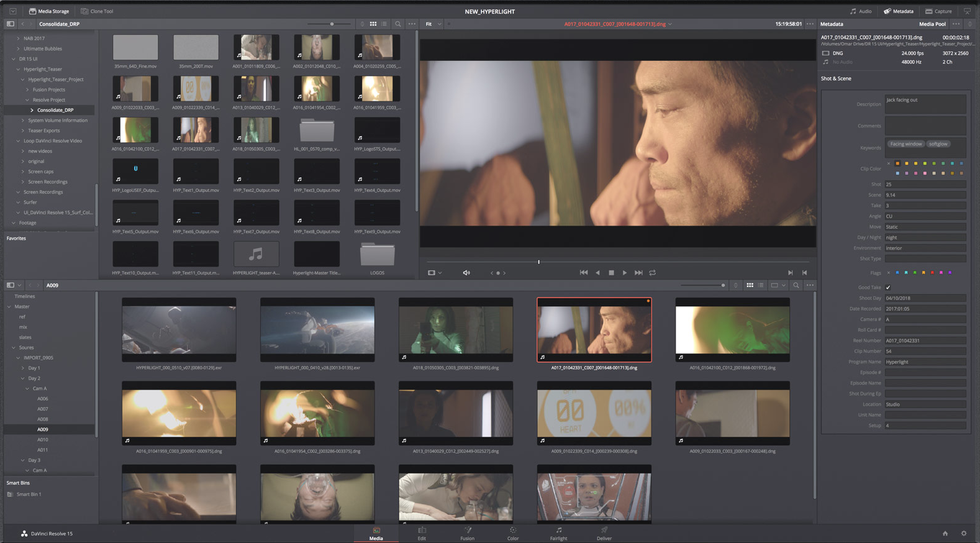The image size is (980, 543).
Task: Toggle the Good Take checkbox
Action: pos(888,288)
